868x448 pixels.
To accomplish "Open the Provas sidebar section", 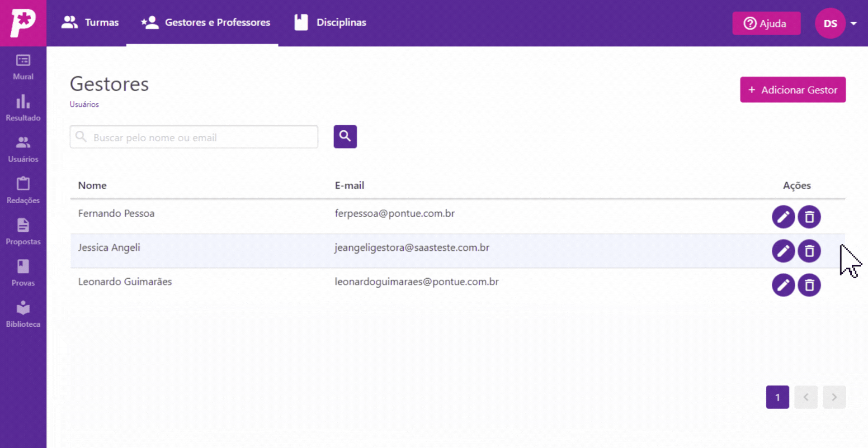I will coord(23,273).
